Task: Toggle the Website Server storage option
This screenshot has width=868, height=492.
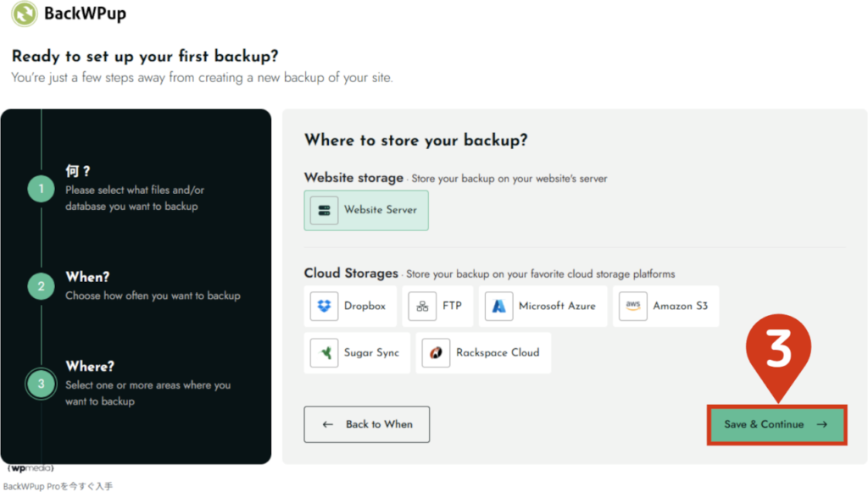Action: click(x=367, y=210)
